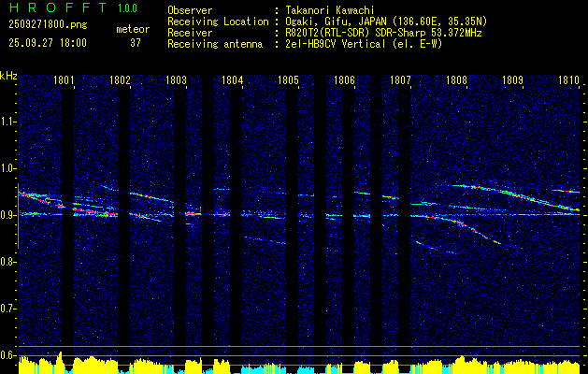Viewport: 588px width, 374px height.
Task: Click the meteor label
Action: pyautogui.click(x=133, y=29)
